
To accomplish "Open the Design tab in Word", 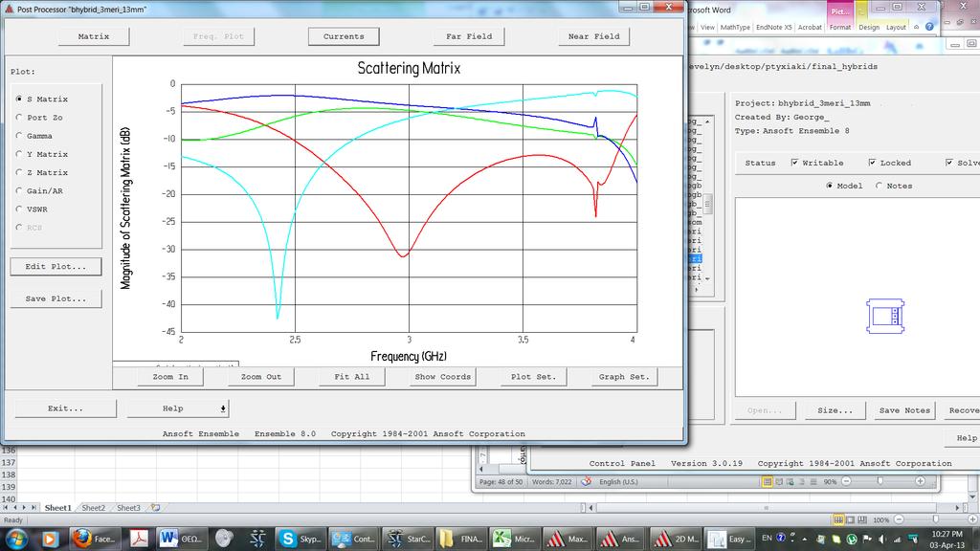I will coord(869,28).
